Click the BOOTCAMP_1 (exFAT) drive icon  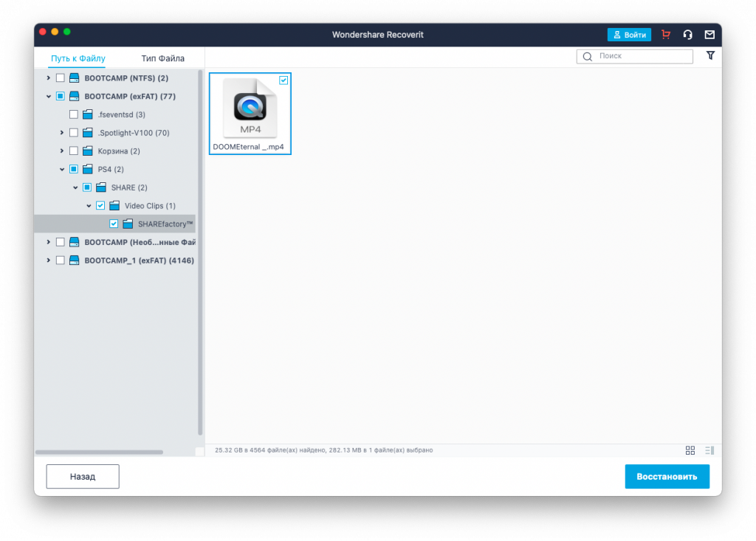click(74, 261)
